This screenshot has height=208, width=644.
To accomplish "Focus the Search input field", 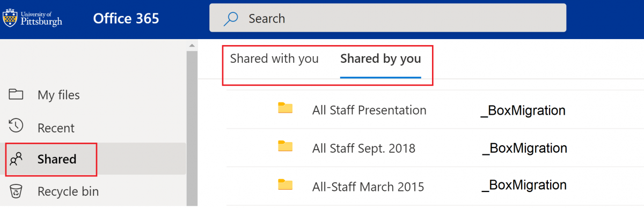I will tap(387, 18).
